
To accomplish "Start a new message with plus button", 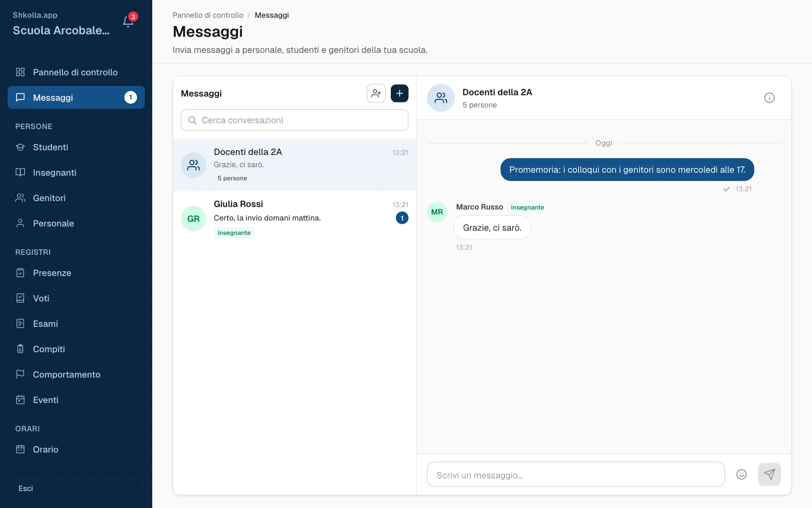I will [x=400, y=94].
